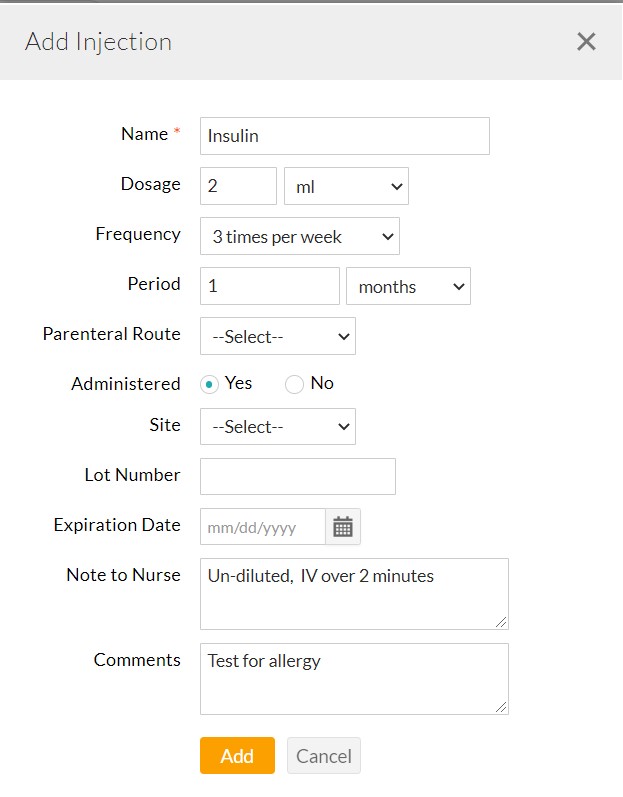Image resolution: width=623 pixels, height=797 pixels.
Task: Expand the Parenteral Route dropdown
Action: pyautogui.click(x=277, y=337)
